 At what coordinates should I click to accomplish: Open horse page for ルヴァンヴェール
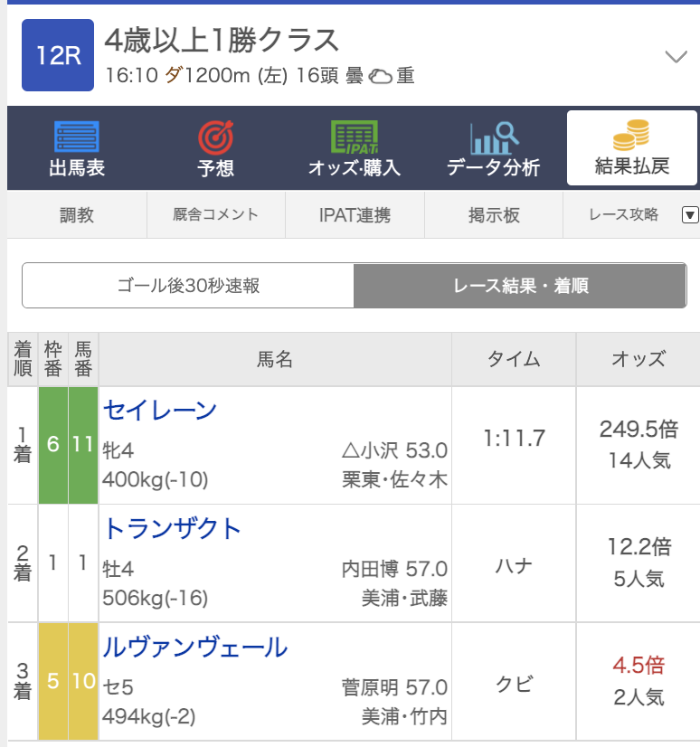click(195, 648)
